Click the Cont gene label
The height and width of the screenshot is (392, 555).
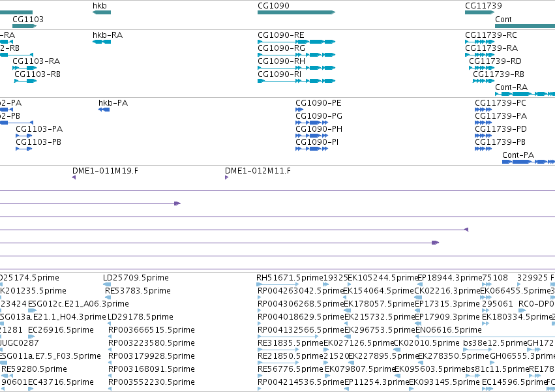503,19
